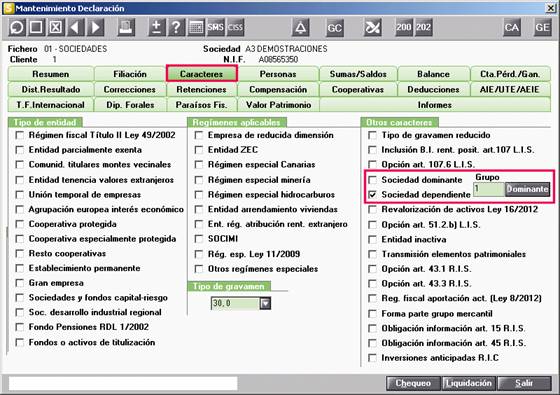Open the Retenciones tab

[201, 89]
